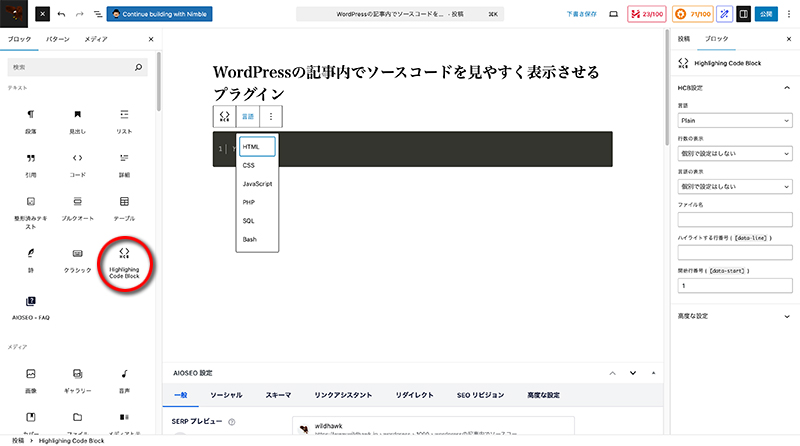Toggle the settings sidebar panel icon
Viewport: 800px width, 446px height.
click(x=742, y=15)
